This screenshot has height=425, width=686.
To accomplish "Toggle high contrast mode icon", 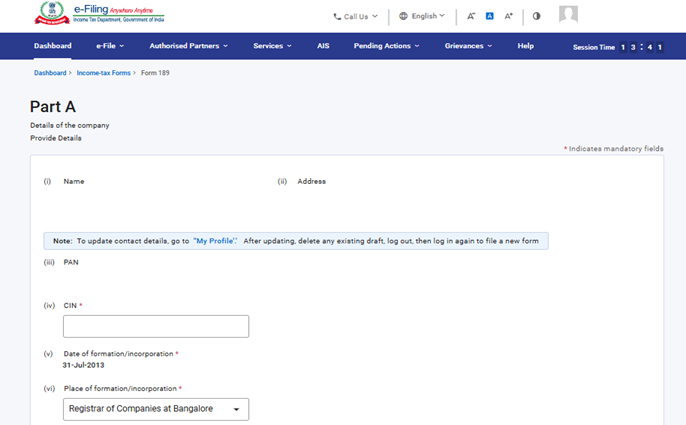I will click(x=536, y=16).
